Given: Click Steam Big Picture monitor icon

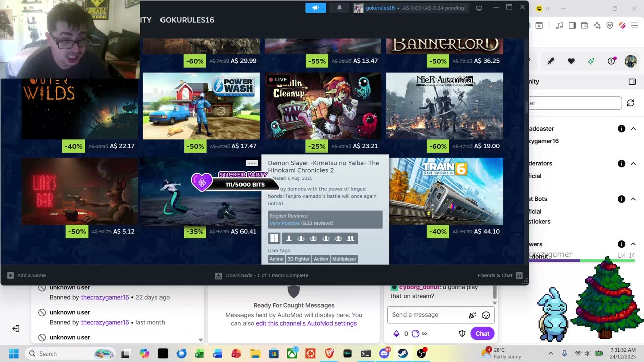Looking at the screenshot, I should 479,8.
